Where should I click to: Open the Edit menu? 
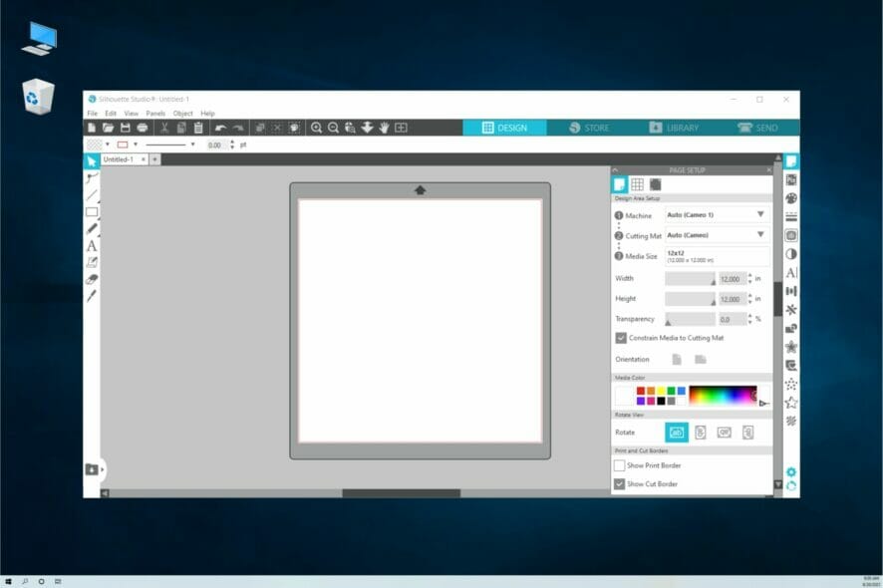111,114
